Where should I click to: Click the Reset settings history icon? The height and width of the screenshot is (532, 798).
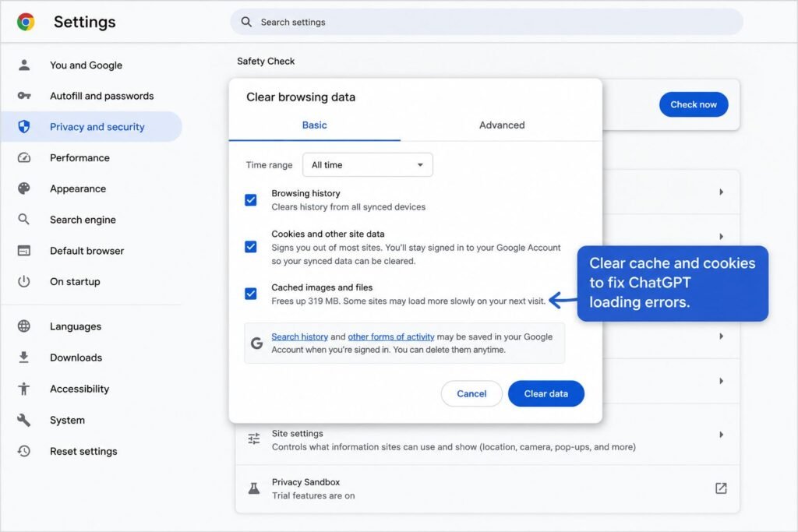[24, 451]
